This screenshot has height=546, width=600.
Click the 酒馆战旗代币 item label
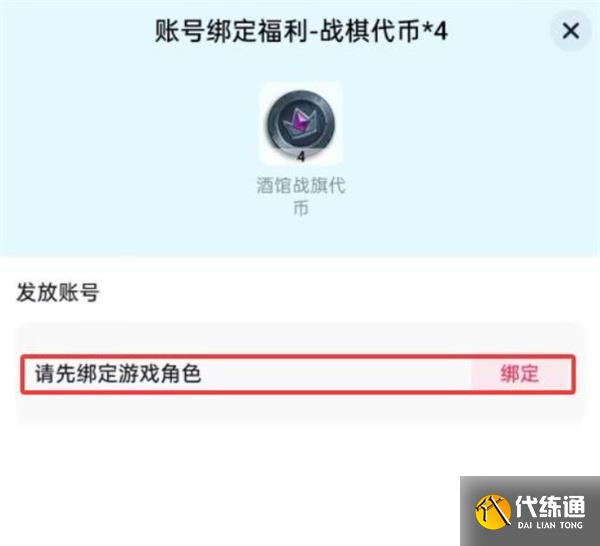[301, 196]
